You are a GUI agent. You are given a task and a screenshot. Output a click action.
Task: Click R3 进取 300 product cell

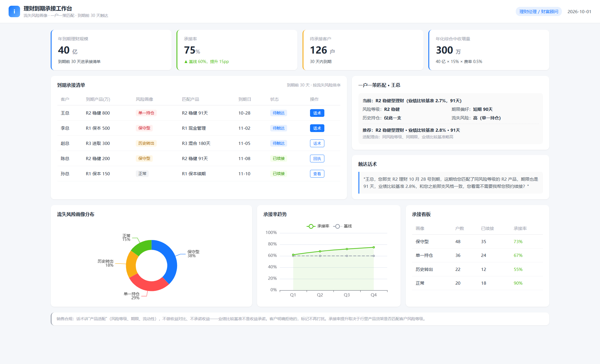98,143
